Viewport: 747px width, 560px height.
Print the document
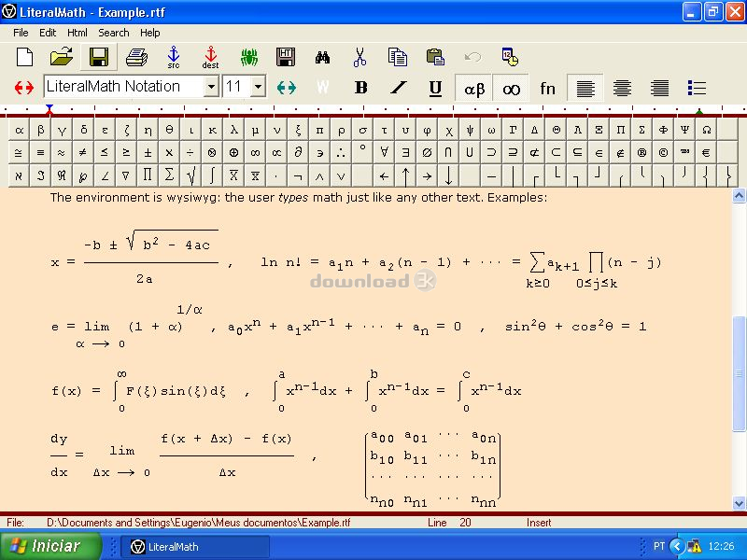[136, 58]
